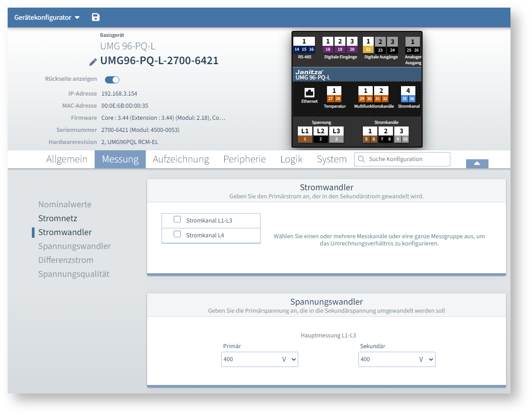The width and height of the screenshot is (532, 415).
Task: Open the Peripherie tab
Action: coord(244,159)
